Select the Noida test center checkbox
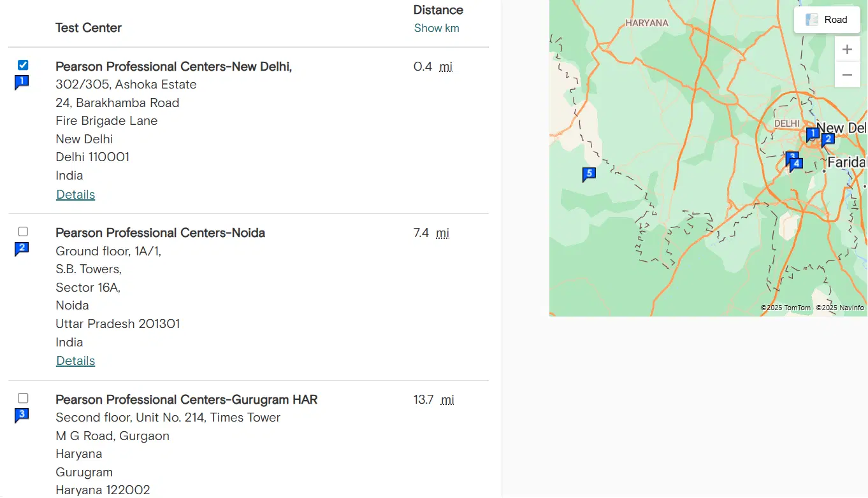 click(23, 232)
